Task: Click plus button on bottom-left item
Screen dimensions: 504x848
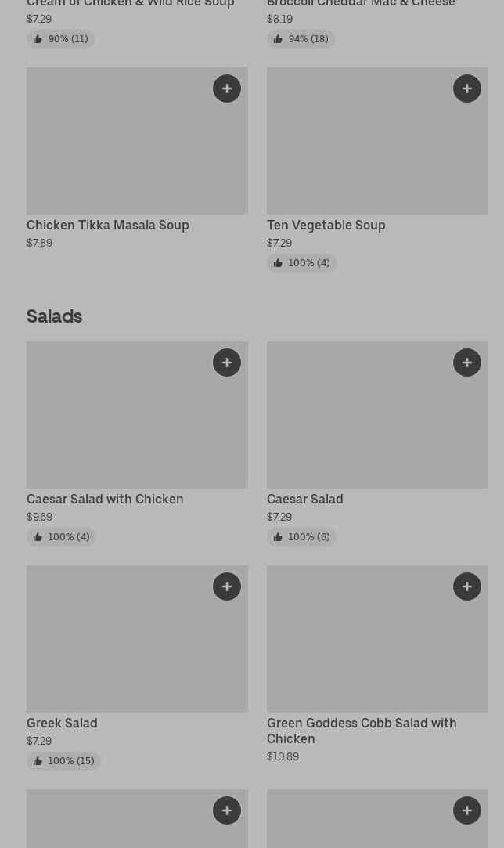Action: point(227,810)
